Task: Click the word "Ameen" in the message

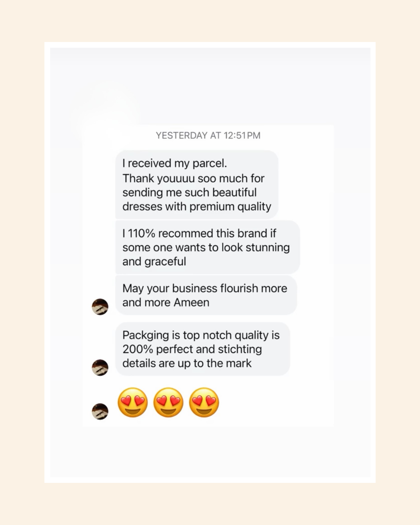Action: (x=191, y=302)
